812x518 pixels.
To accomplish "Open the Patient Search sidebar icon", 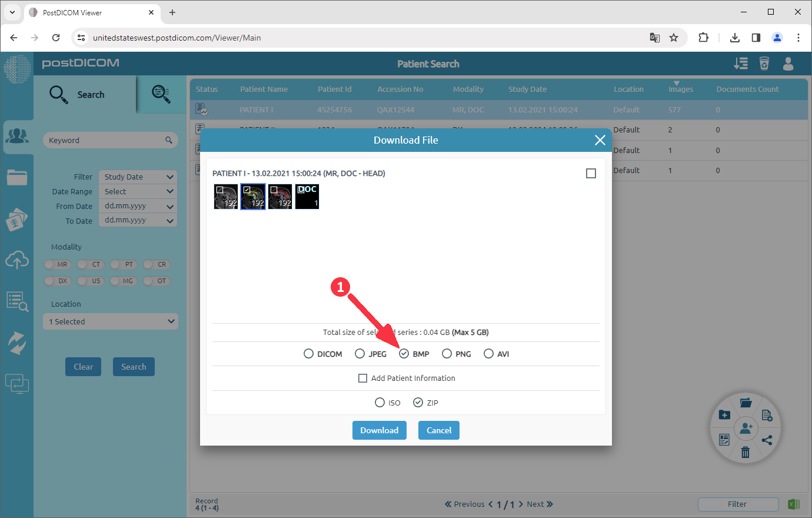I will (x=18, y=137).
